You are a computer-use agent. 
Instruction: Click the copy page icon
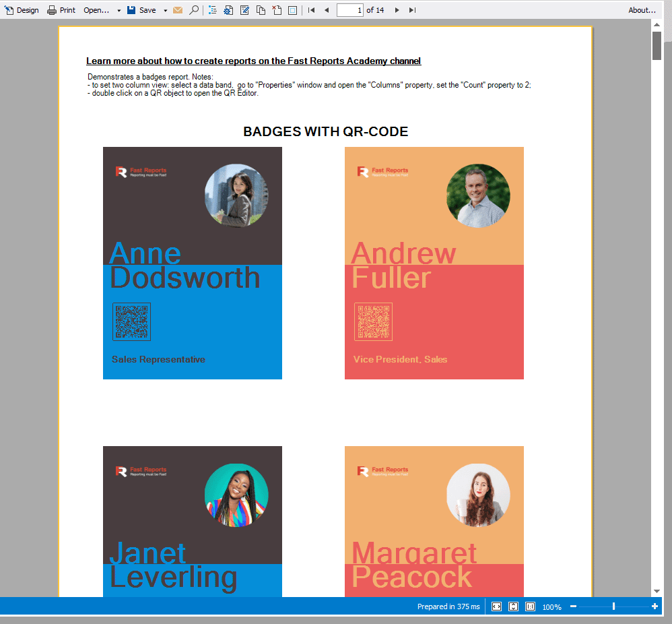coord(261,10)
